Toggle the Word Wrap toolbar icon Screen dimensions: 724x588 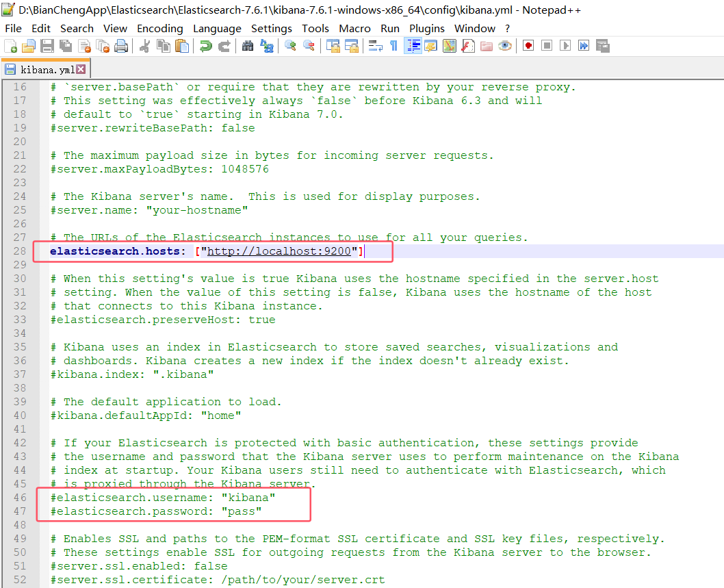[x=375, y=46]
